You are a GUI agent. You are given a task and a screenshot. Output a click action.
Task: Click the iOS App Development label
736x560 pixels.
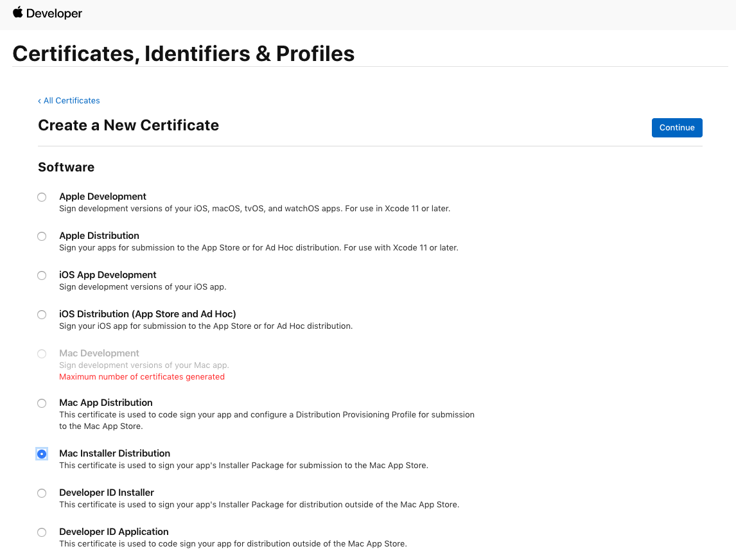107,275
